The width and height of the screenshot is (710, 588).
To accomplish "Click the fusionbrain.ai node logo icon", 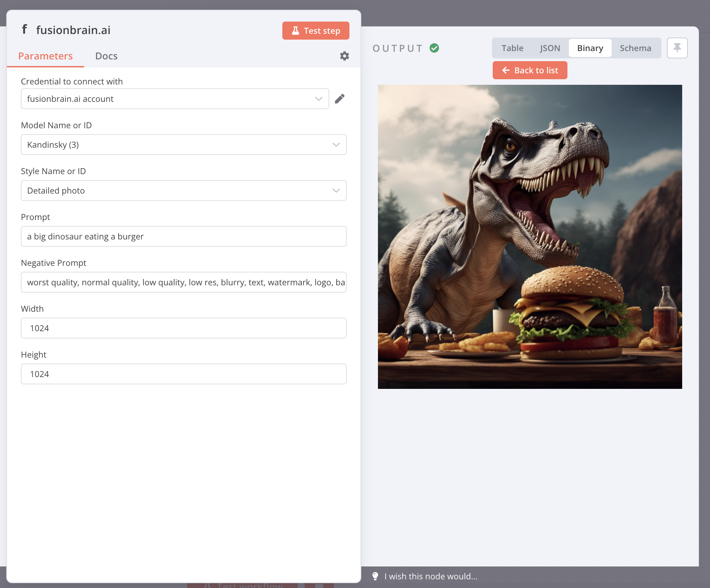I will tap(24, 30).
